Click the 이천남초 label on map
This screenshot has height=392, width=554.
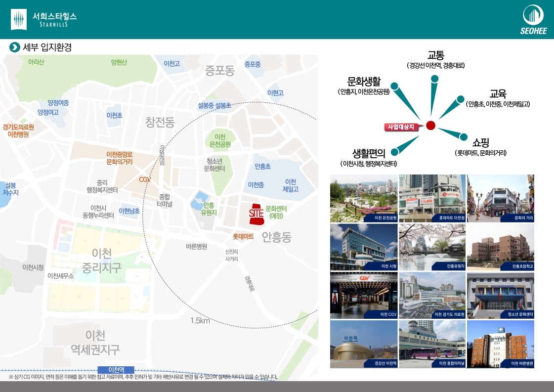click(129, 211)
